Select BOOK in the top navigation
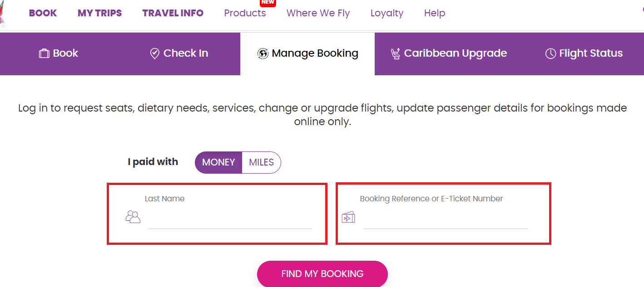 coord(43,13)
